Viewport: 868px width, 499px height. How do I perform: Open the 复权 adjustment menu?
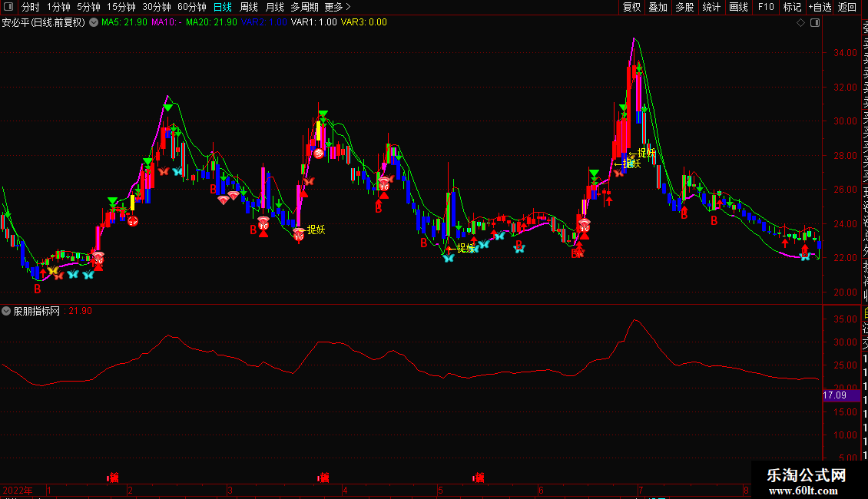pyautogui.click(x=631, y=7)
